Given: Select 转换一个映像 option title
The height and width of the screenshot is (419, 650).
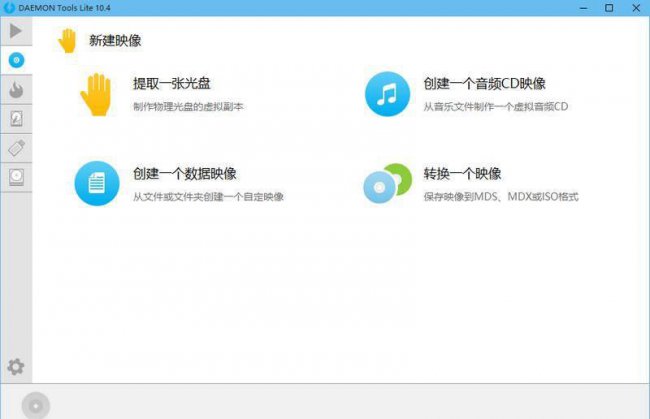Looking at the screenshot, I should pos(462,173).
